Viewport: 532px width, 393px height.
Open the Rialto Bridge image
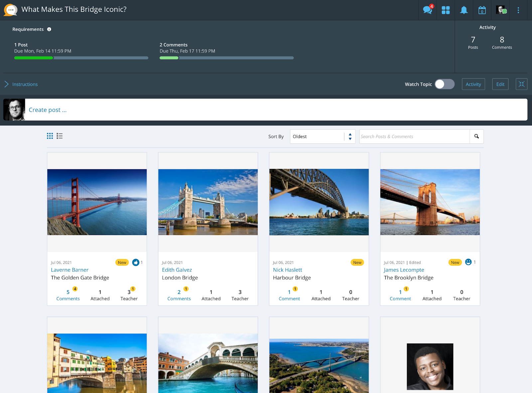point(208,363)
